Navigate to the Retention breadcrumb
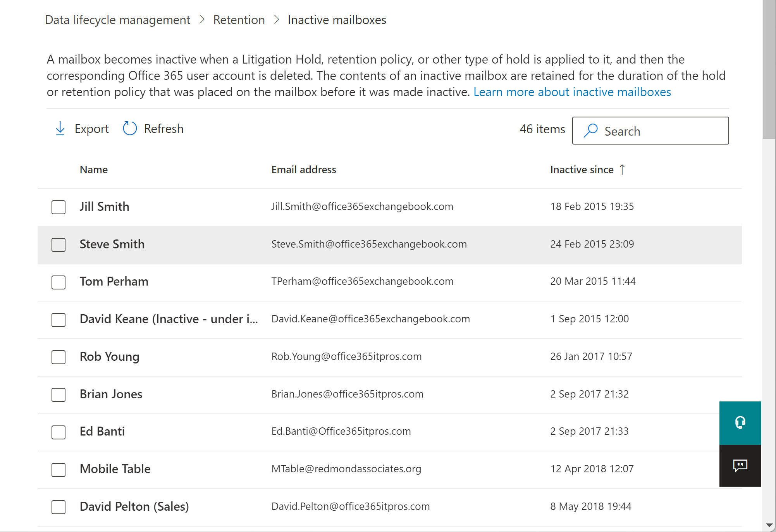 (239, 20)
